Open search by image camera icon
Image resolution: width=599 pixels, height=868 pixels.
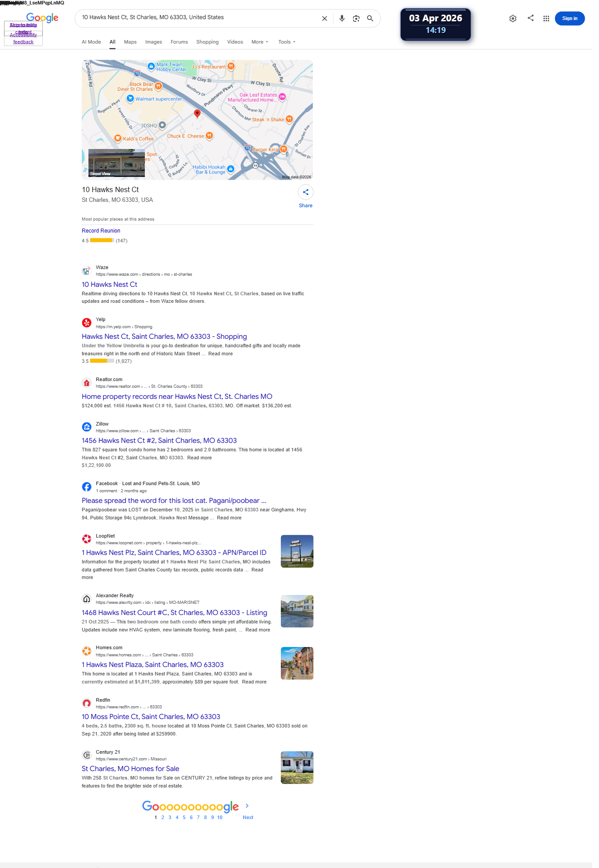(356, 19)
